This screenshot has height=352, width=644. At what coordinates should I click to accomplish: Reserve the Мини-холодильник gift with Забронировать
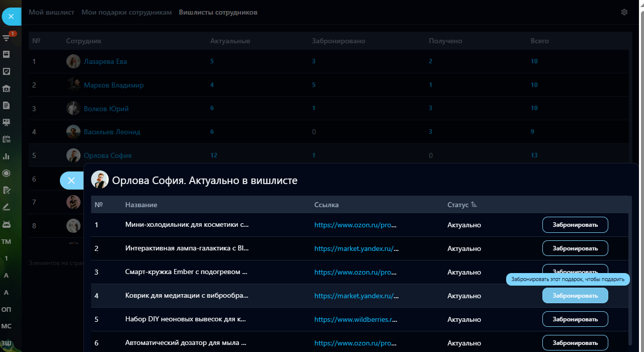point(575,225)
